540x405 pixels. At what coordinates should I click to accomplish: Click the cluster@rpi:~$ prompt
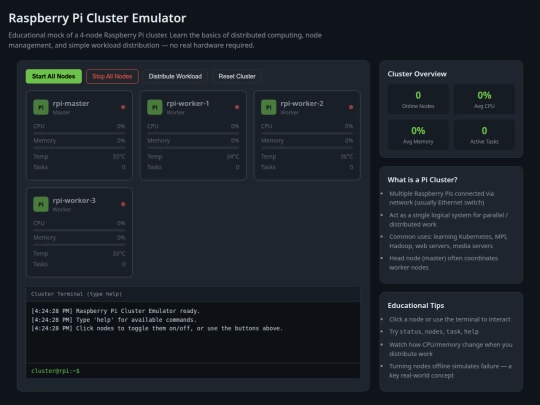pyautogui.click(x=55, y=371)
